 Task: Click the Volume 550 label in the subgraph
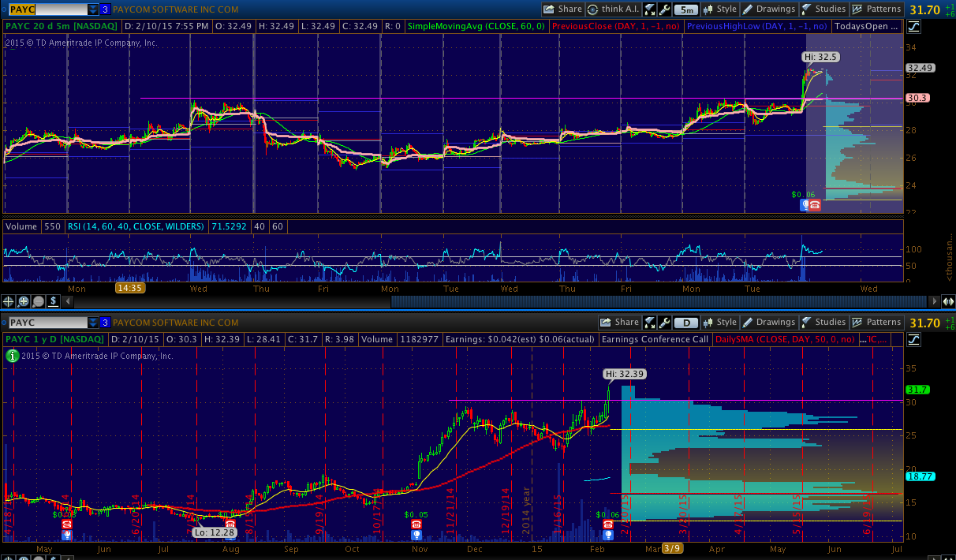click(x=33, y=226)
